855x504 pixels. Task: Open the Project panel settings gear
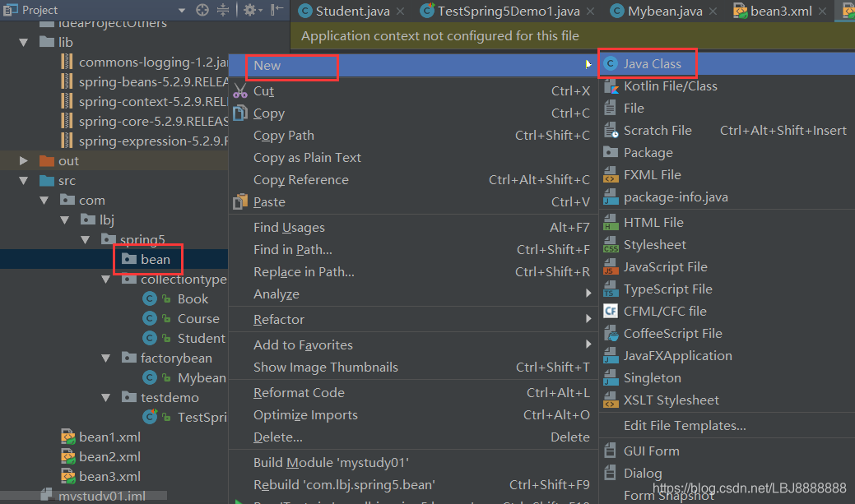(x=249, y=10)
